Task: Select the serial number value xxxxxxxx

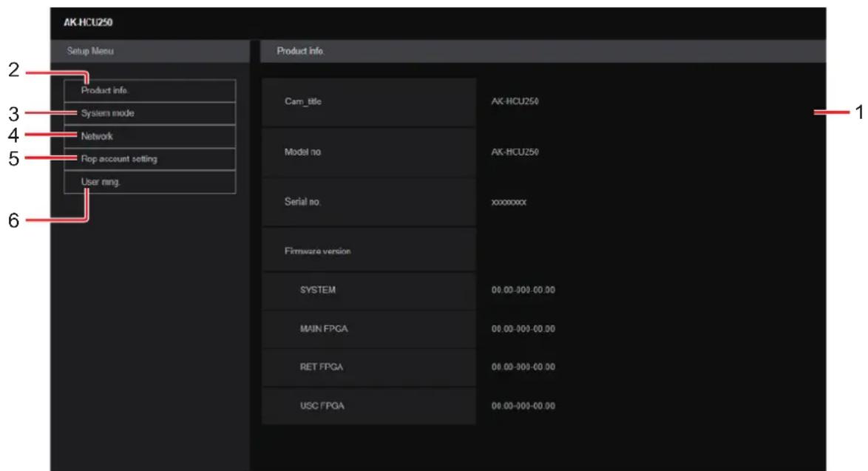Action: tap(509, 203)
